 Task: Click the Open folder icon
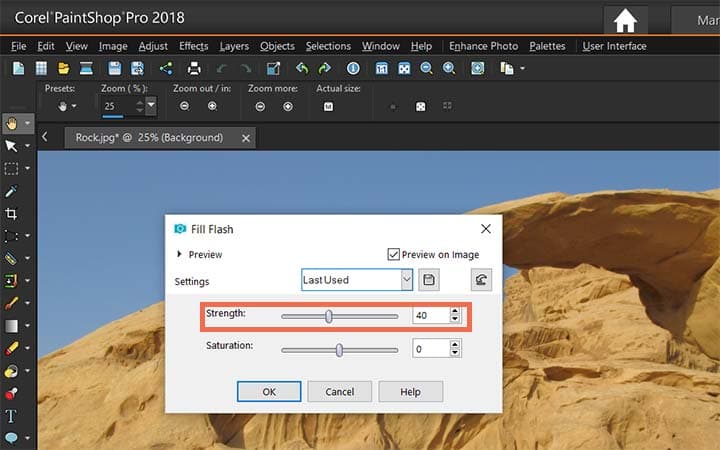coord(64,69)
